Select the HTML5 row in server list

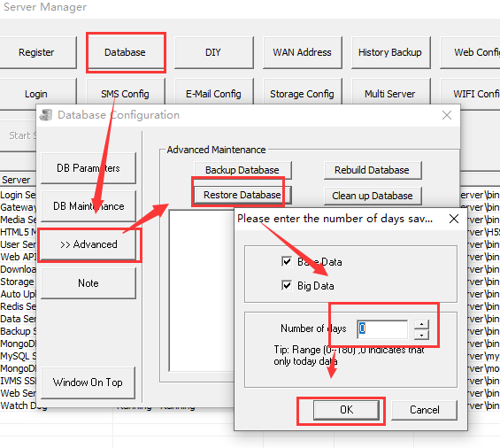pyautogui.click(x=19, y=232)
